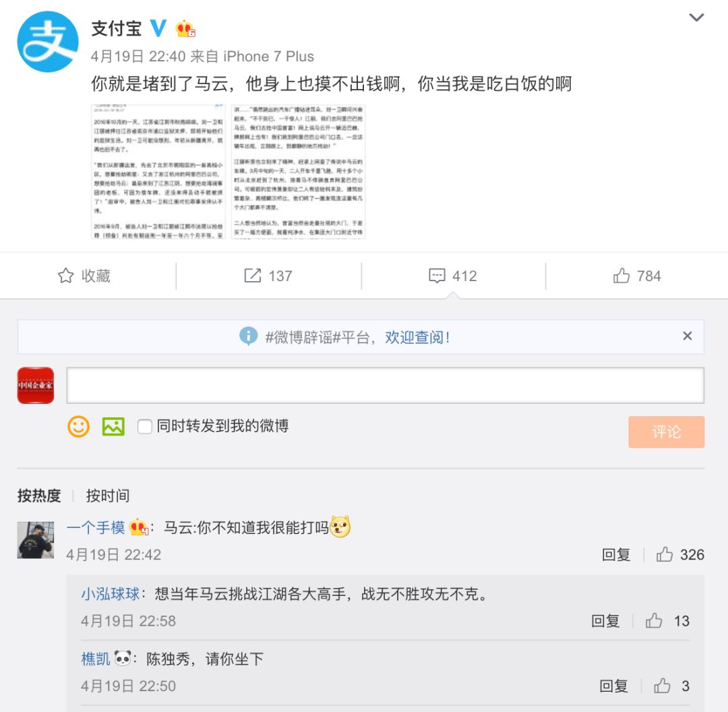Open the 支付宝 profile avatar
The image size is (728, 712).
pos(47,42)
